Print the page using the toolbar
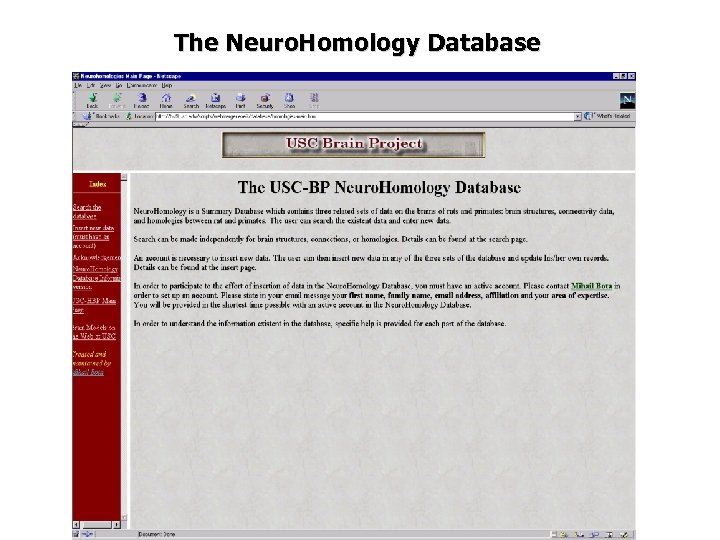Screen dimensions: 720x540 (x=240, y=101)
